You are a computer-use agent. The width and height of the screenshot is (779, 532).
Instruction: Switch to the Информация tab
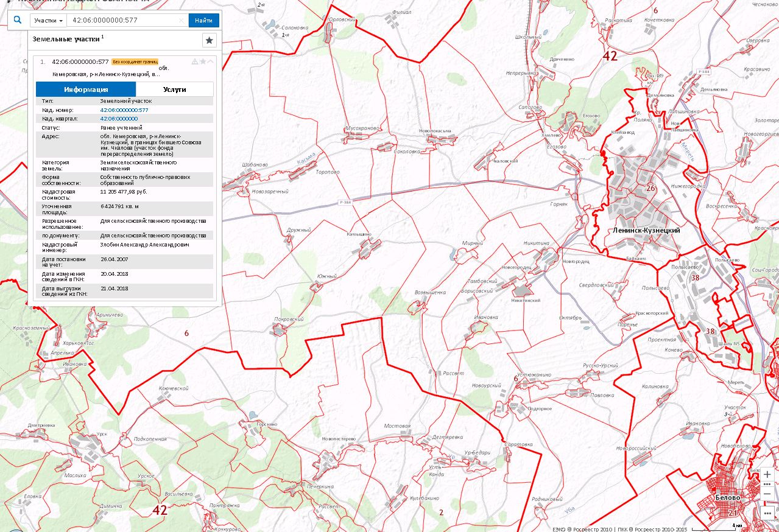tap(86, 89)
